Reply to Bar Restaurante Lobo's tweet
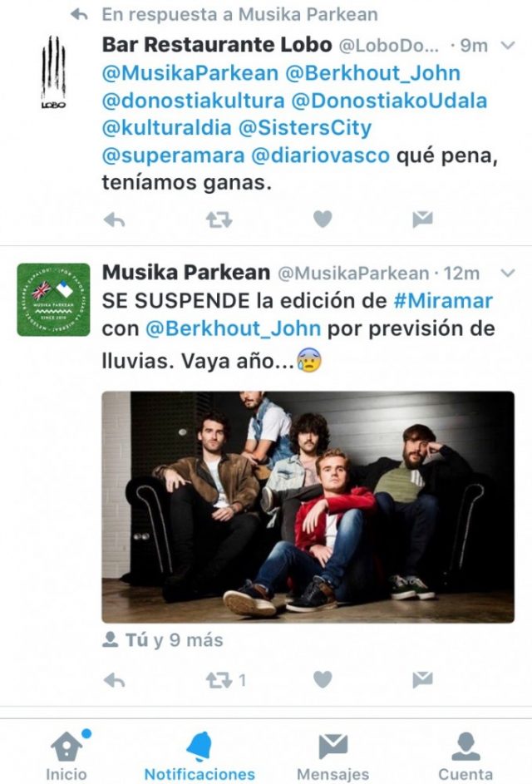Image resolution: width=532 pixels, height=784 pixels. click(115, 219)
